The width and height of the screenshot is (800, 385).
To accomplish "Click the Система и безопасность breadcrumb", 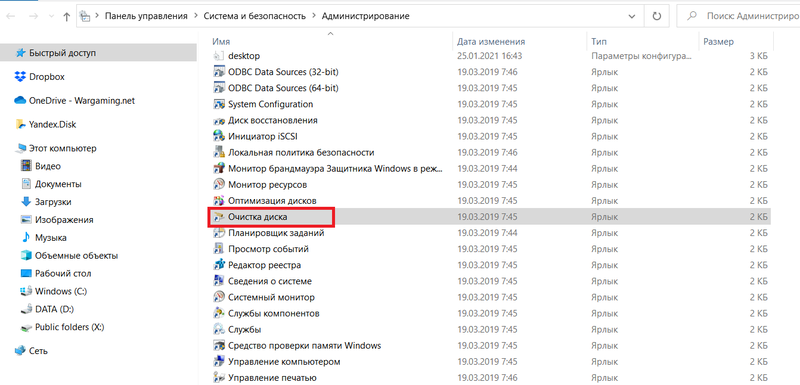I will 255,16.
